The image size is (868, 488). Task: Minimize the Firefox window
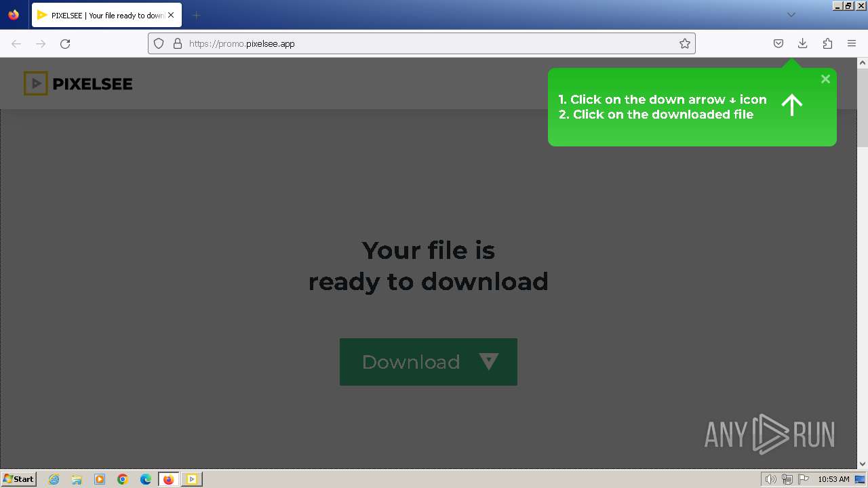tap(838, 5)
